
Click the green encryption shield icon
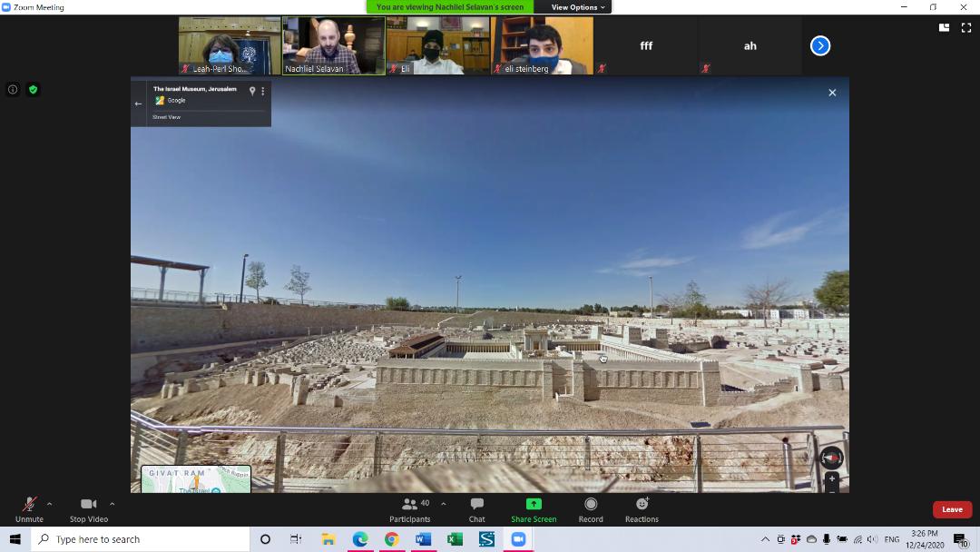tap(33, 90)
